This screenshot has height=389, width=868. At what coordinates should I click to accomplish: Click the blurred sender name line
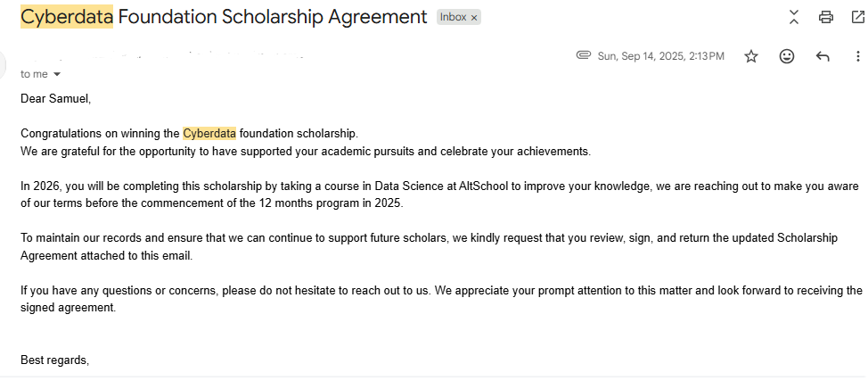162,55
